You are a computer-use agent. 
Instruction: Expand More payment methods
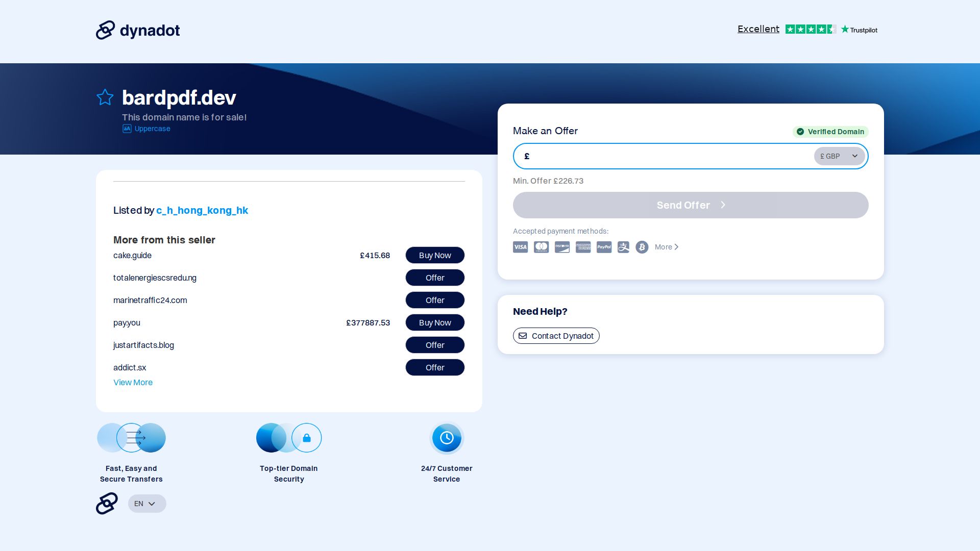click(666, 247)
